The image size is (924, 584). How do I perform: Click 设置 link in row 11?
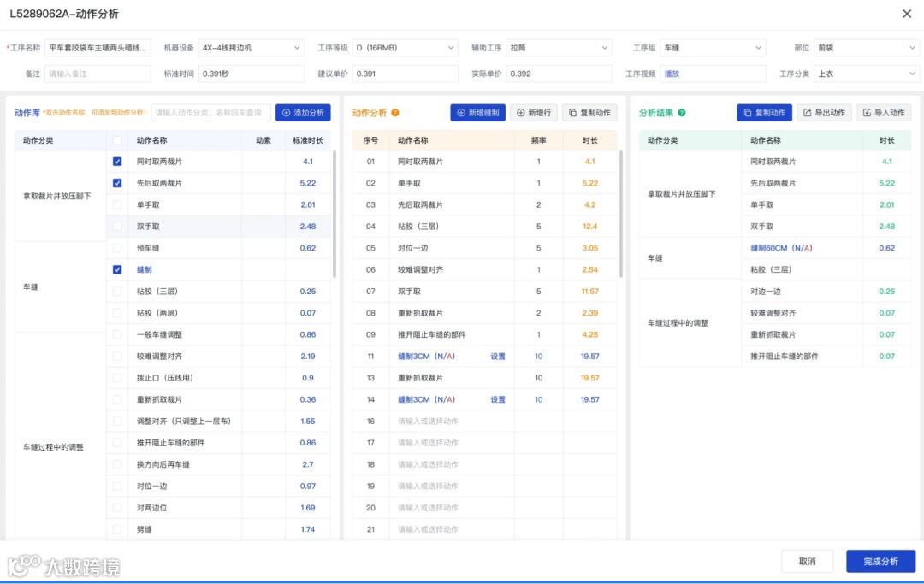498,357
